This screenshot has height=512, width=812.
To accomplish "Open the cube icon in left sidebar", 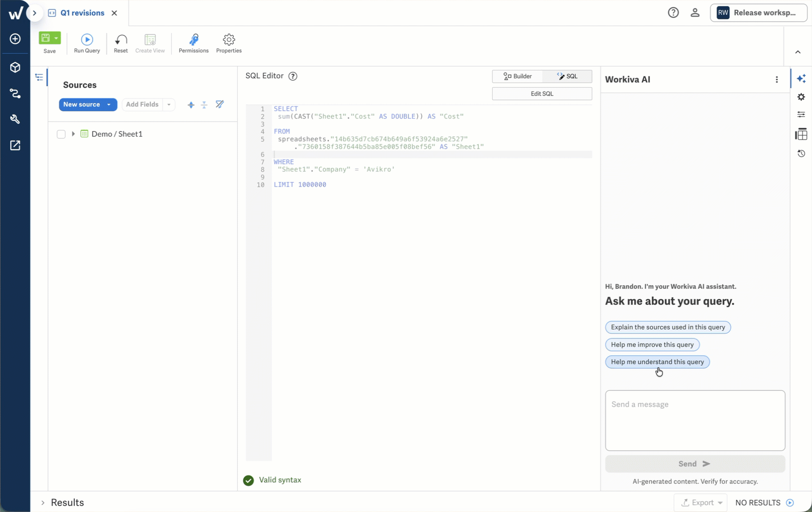I will pyautogui.click(x=15, y=67).
